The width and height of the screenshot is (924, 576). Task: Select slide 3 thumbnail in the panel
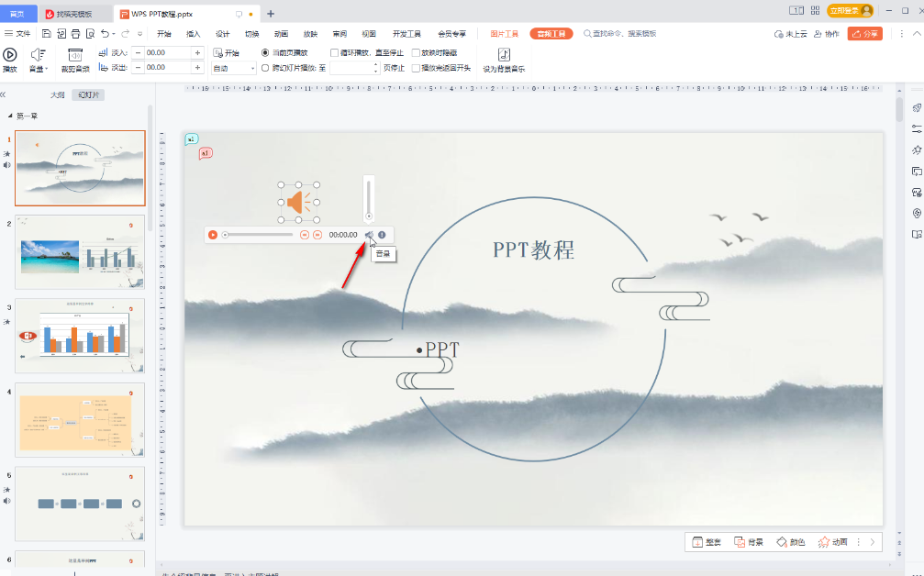[80, 335]
